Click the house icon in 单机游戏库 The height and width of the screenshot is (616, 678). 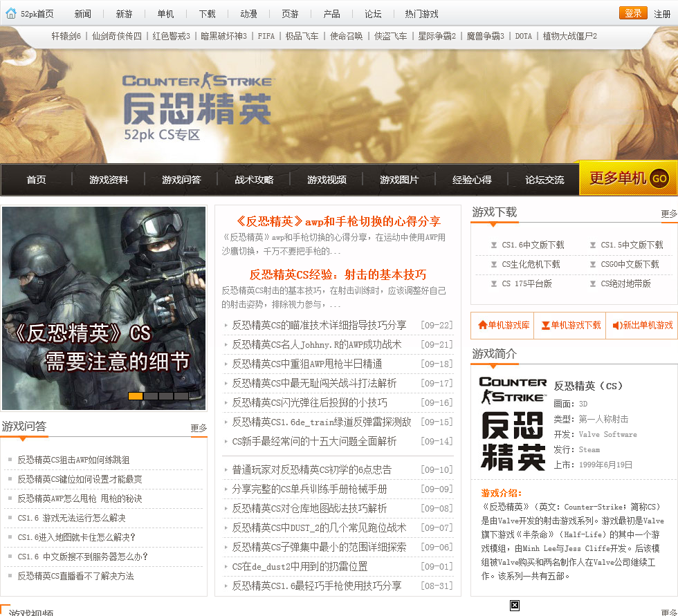click(x=483, y=325)
